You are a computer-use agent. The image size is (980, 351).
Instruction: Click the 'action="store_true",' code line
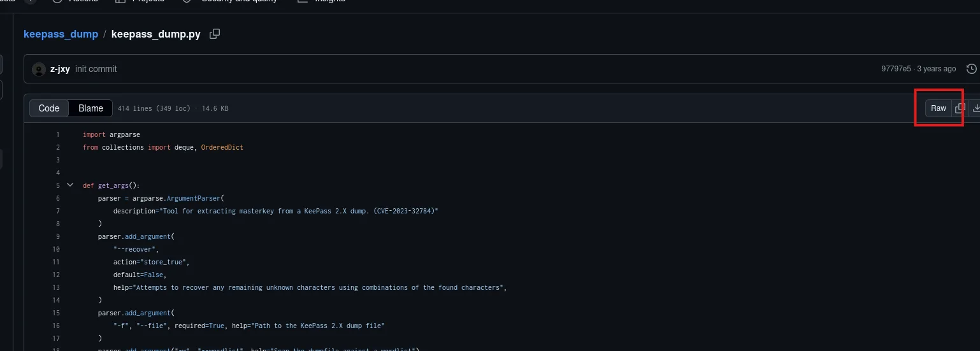coord(152,262)
